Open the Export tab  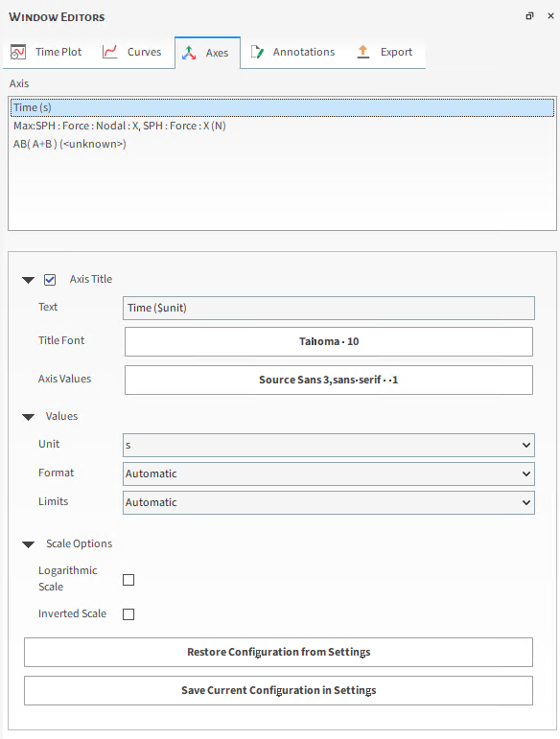[385, 52]
